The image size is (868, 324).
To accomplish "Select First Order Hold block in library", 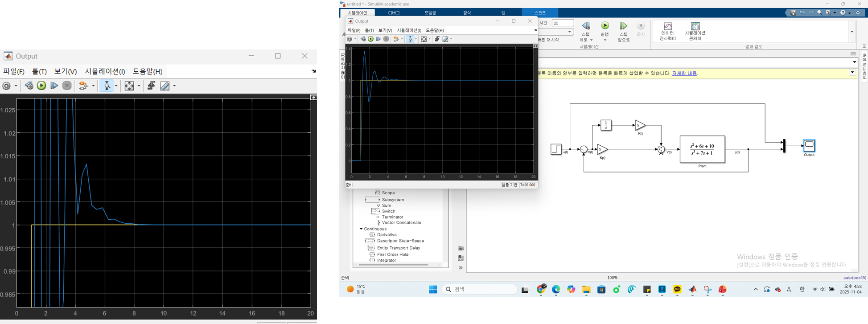I will tap(392, 254).
